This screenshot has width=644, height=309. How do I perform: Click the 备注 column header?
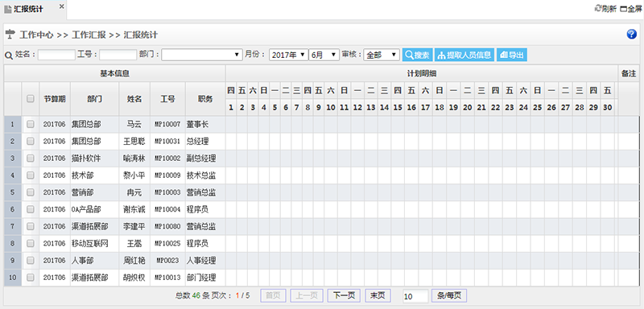(x=629, y=74)
